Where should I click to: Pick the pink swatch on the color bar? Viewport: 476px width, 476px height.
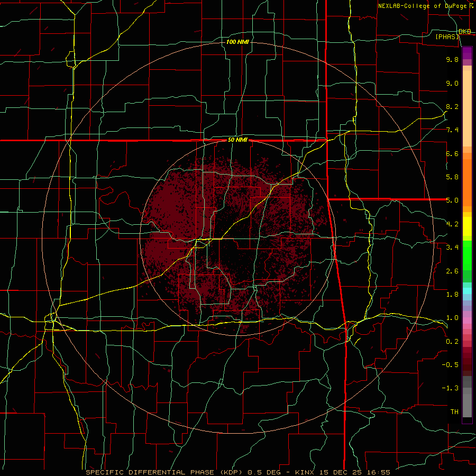467,321
